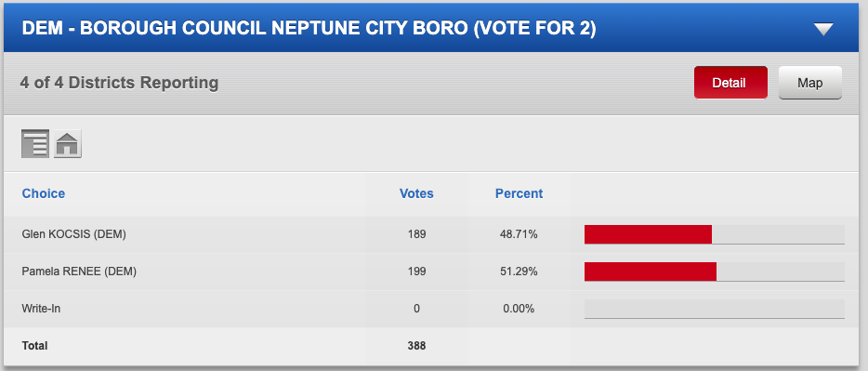The width and height of the screenshot is (868, 371).
Task: Select the precinct house view icon
Action: click(x=68, y=144)
